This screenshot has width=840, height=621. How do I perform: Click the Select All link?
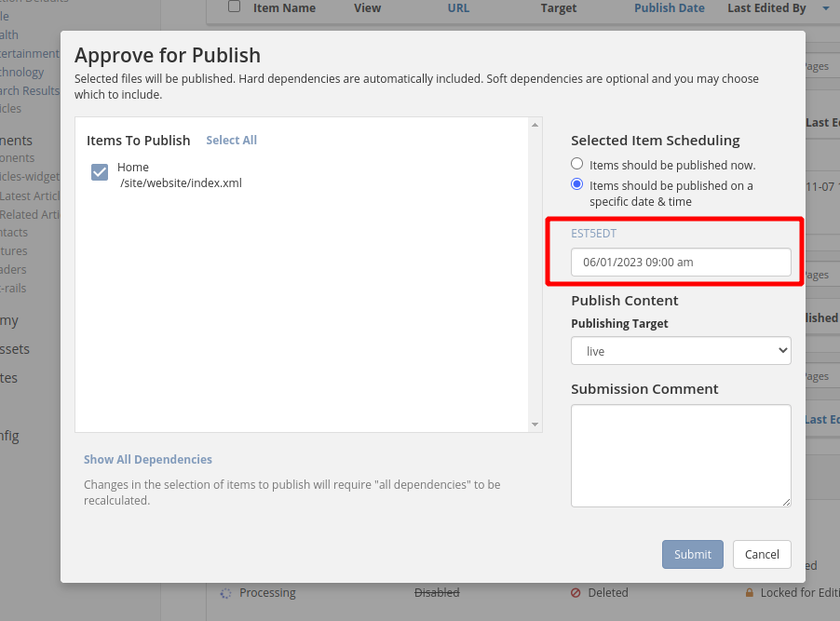click(231, 140)
